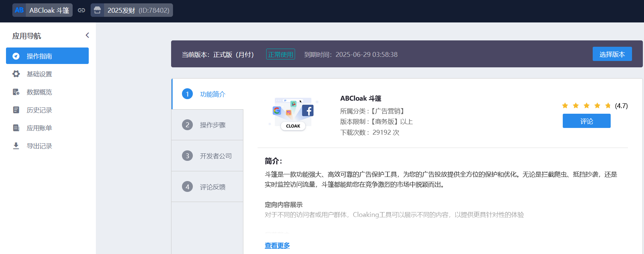644x254 pixels.
Task: Click the 当前版本:正式版(月付) text
Action: [x=218, y=55]
